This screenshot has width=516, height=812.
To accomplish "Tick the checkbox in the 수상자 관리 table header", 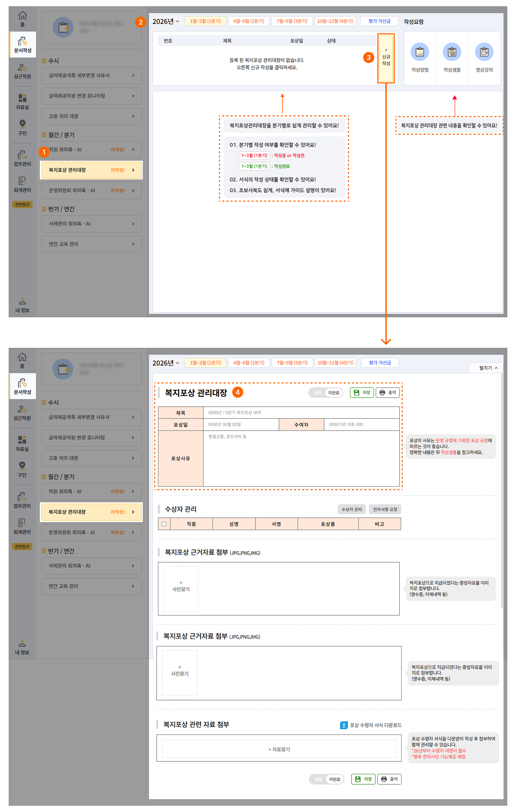I will [164, 524].
